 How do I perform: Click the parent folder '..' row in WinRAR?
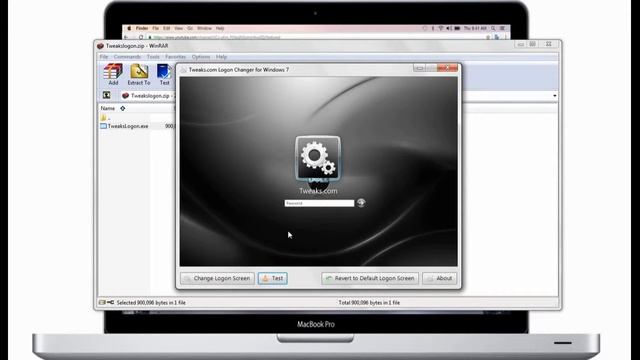(x=106, y=118)
